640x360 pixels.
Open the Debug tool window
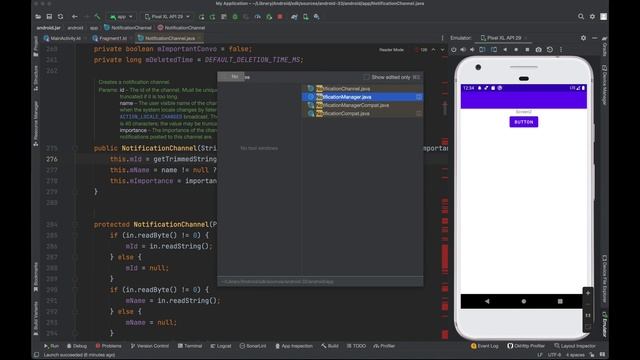(x=77, y=346)
